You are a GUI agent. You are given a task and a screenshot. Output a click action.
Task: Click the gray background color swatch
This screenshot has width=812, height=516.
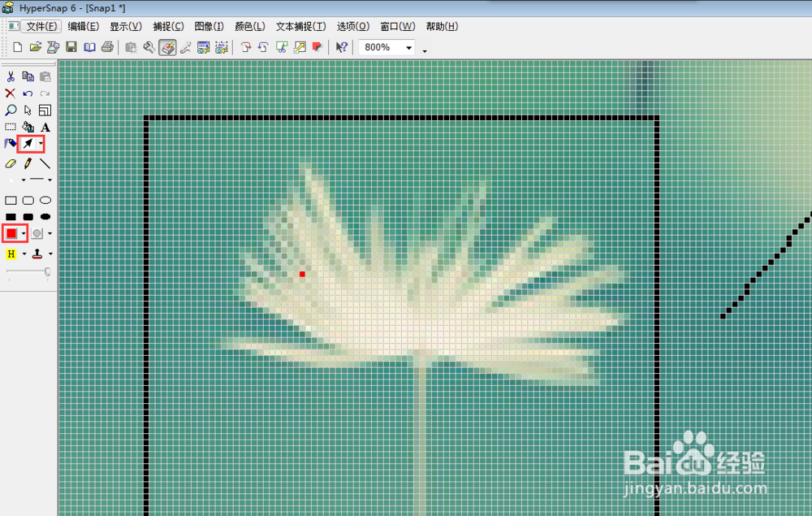coord(37,234)
